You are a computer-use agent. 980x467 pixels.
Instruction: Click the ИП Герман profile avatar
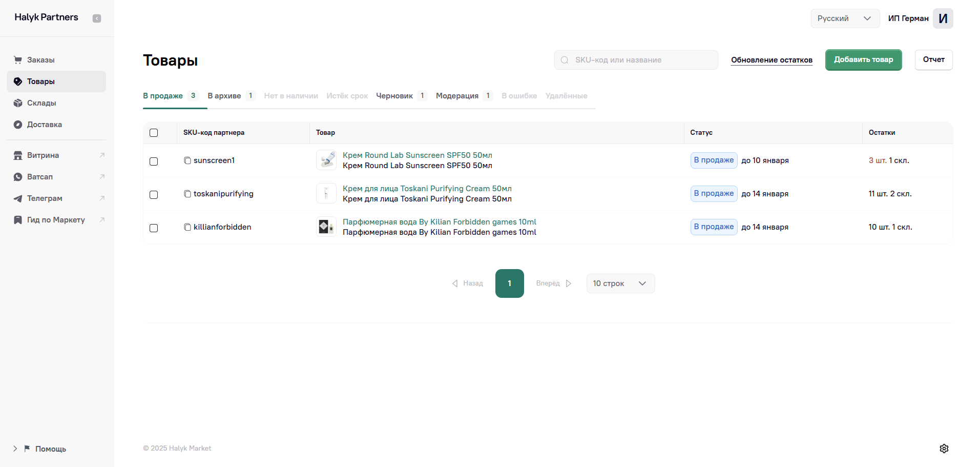click(x=943, y=18)
